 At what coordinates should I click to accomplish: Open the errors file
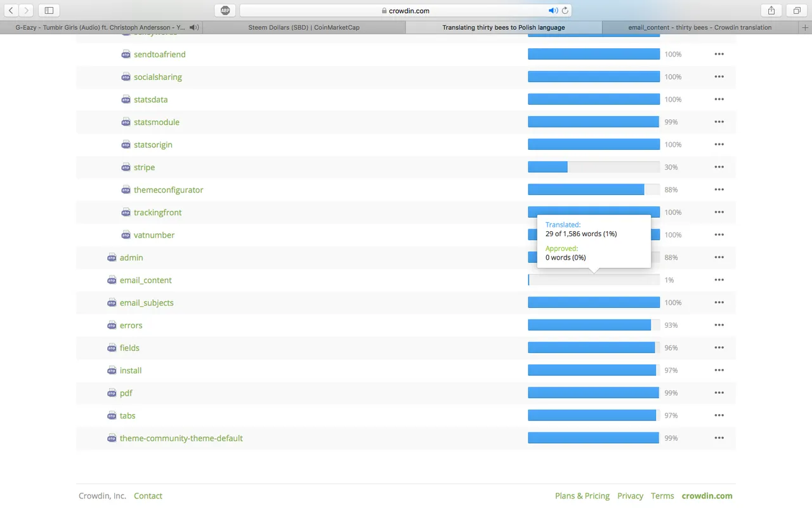coord(131,325)
